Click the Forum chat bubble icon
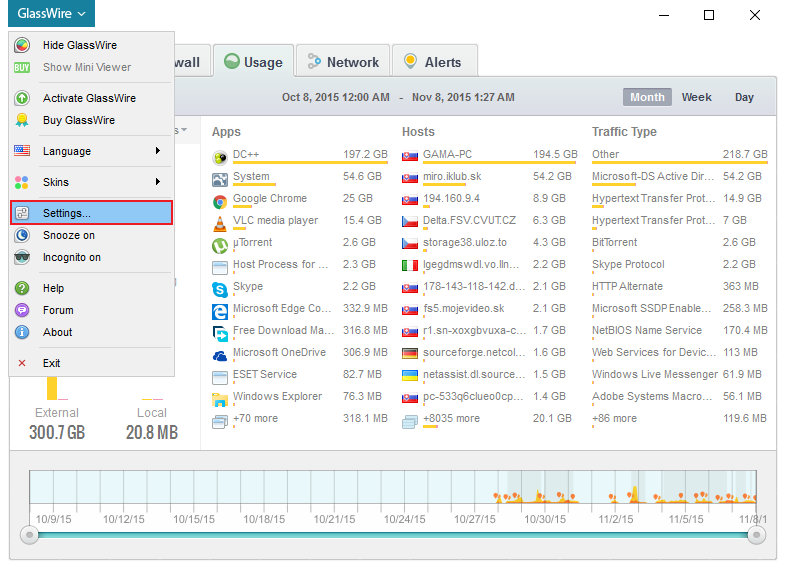 click(22, 310)
